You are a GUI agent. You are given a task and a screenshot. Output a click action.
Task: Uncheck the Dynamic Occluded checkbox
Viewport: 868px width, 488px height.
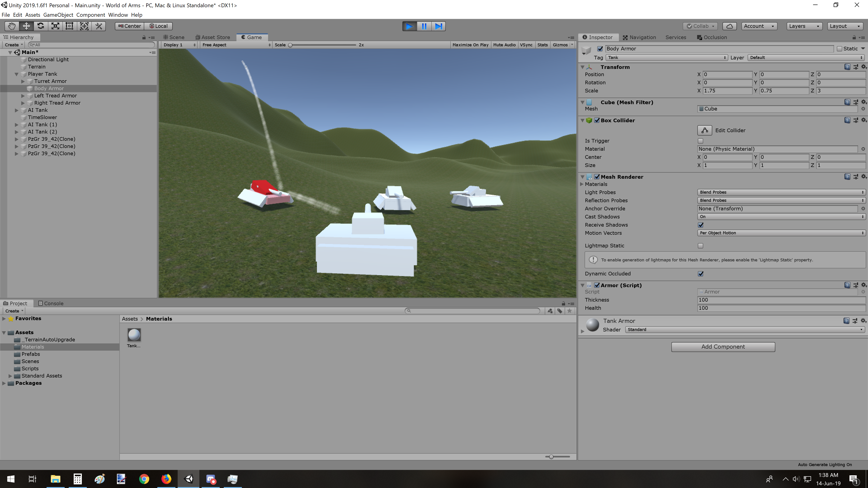pyautogui.click(x=701, y=273)
